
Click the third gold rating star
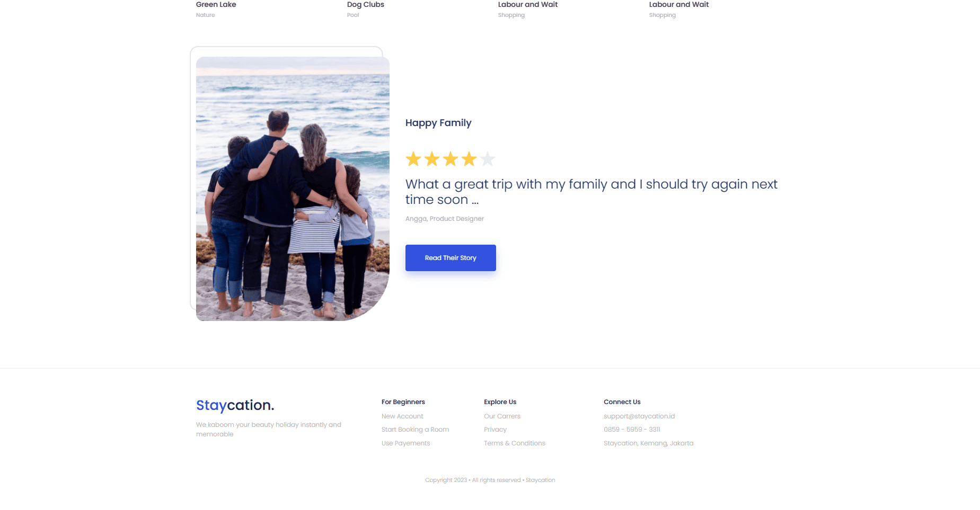[451, 159]
